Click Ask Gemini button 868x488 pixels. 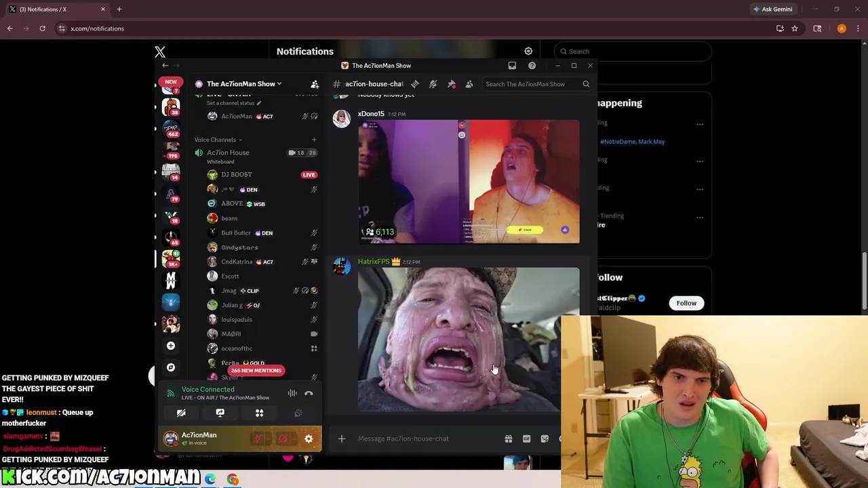[x=772, y=9]
